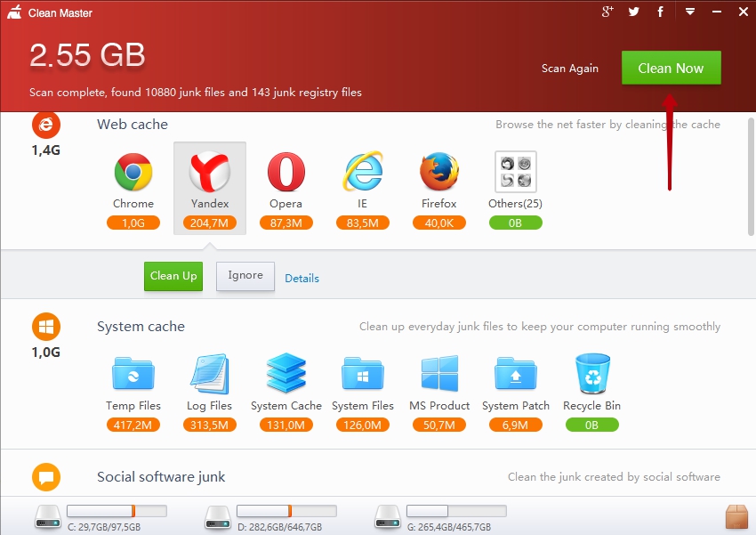Select the Internet Explorer cache icon
Screen dimensions: 756x535
click(363, 173)
